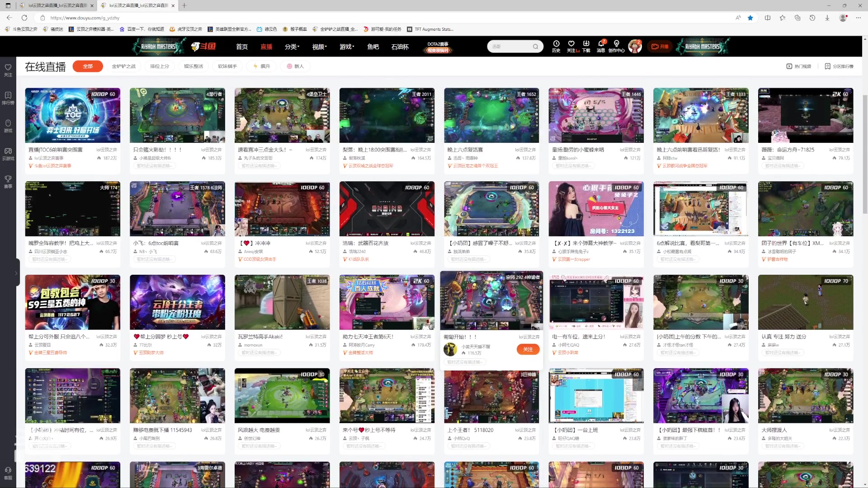Select the 全部 filter pill
Viewport: 868px width, 488px height.
tap(88, 66)
